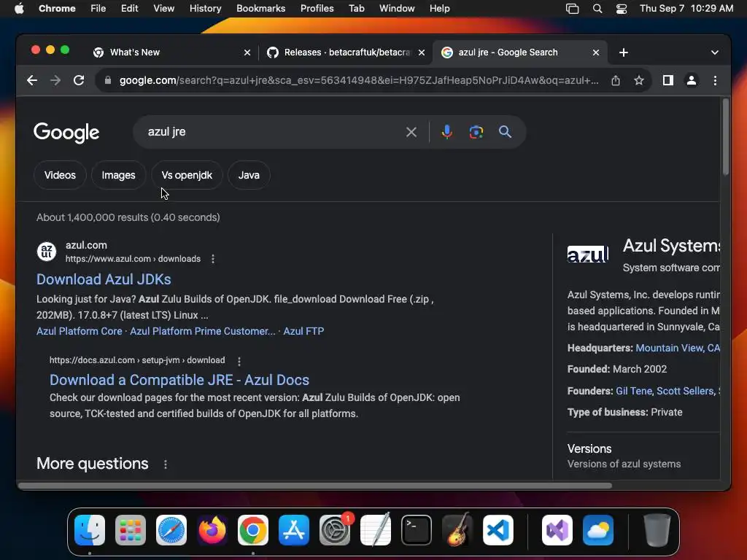Open Download a Compatible JRE - Azul Docs
The width and height of the screenshot is (747, 560).
click(x=179, y=380)
